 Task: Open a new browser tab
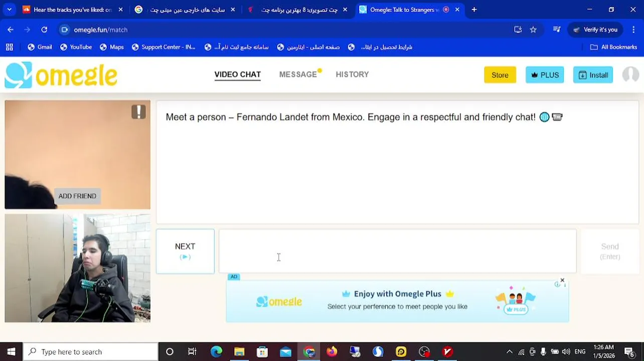[474, 10]
